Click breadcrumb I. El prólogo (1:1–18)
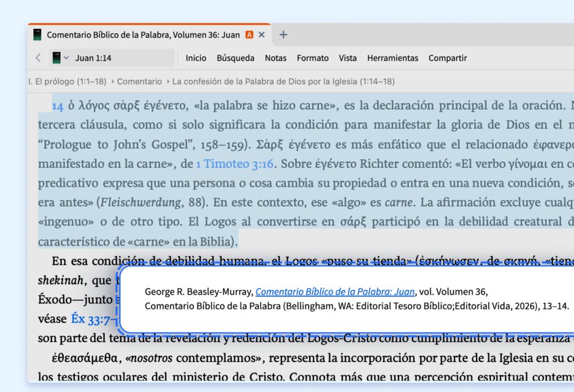 point(67,81)
